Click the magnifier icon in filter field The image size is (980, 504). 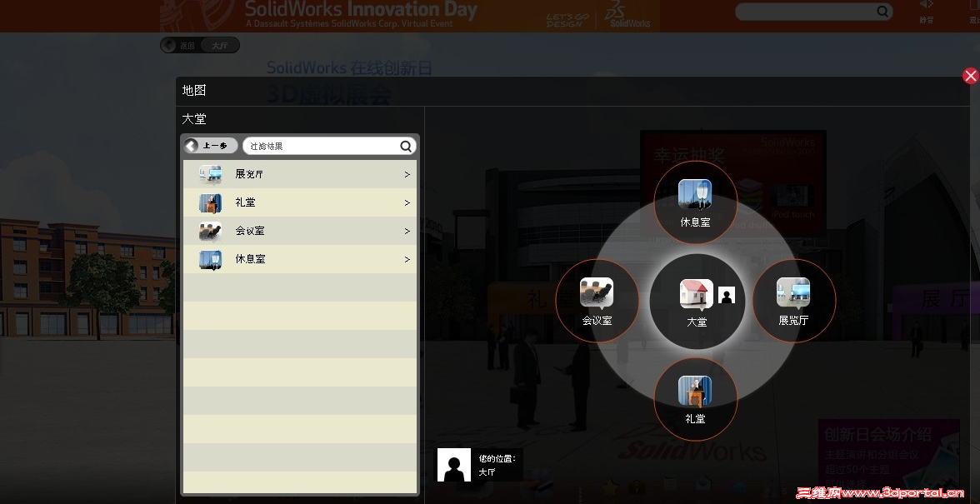[x=407, y=146]
